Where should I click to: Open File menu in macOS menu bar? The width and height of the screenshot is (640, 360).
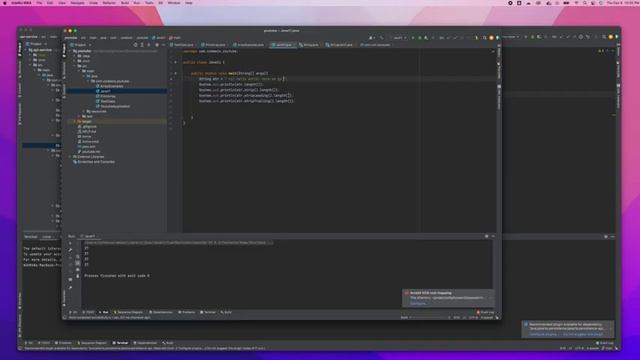pos(39,3)
